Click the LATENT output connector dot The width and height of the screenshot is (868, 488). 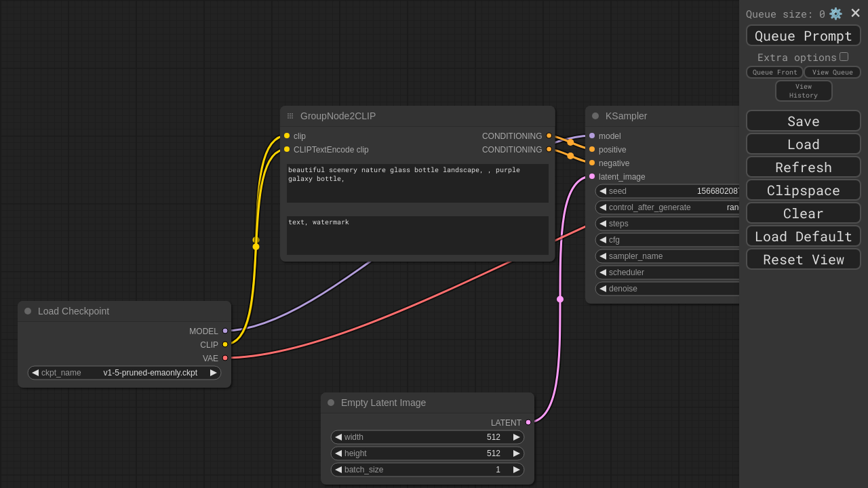click(528, 422)
